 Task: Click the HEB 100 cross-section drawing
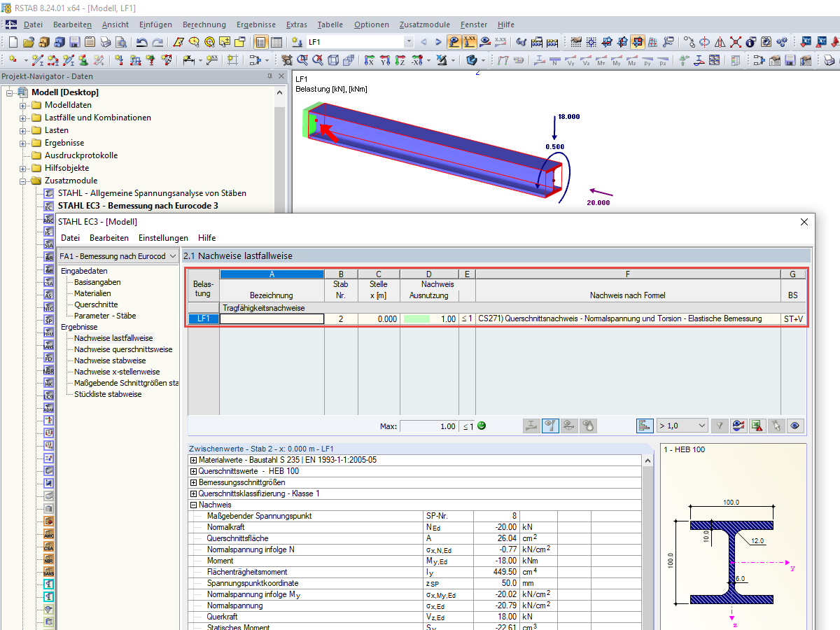point(731,562)
